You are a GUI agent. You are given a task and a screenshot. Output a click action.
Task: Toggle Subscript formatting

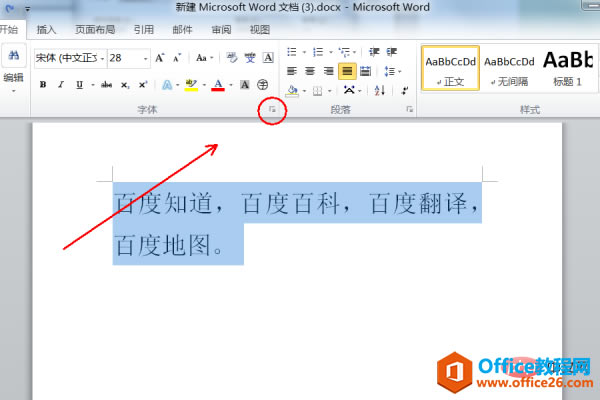(x=125, y=85)
